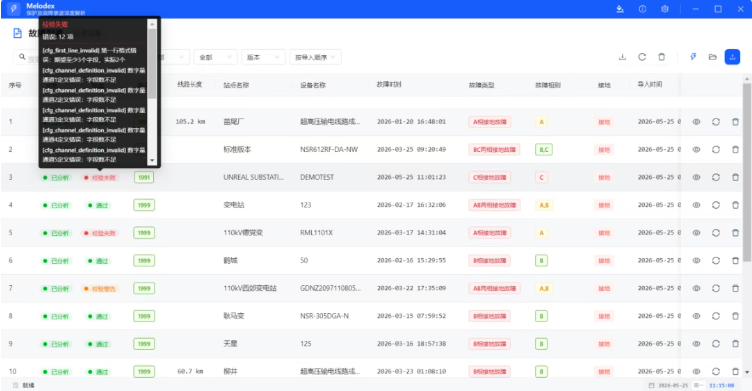Click the 11:15:08 clock in status bar
Image resolution: width=752 pixels, height=391 pixels.
click(721, 385)
